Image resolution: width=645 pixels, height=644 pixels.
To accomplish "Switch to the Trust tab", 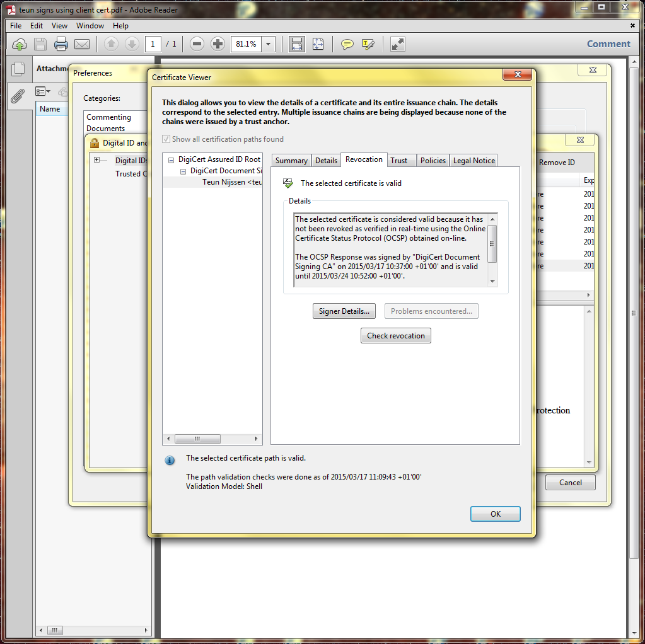I will point(399,161).
